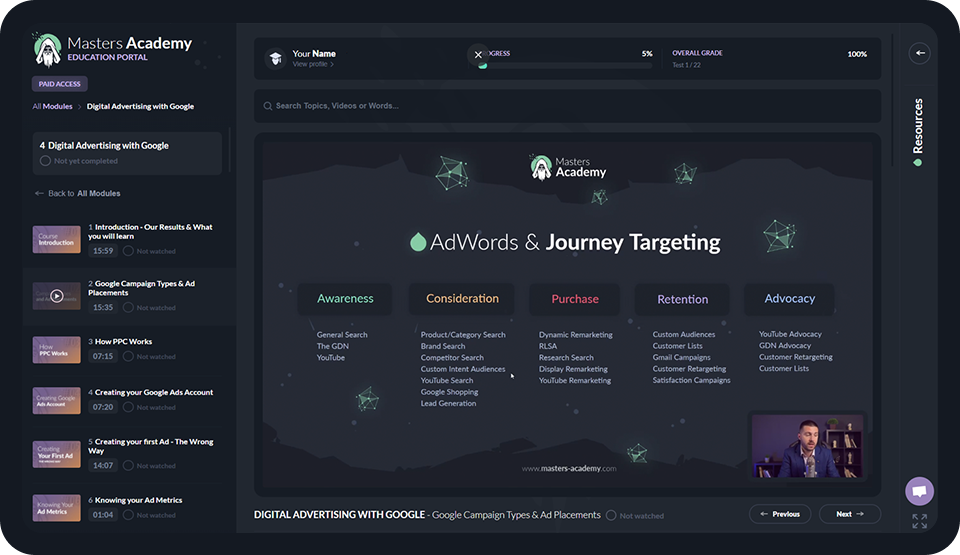Click the course progress bar
Screen dimensions: 960x555
pyautogui.click(x=565, y=66)
